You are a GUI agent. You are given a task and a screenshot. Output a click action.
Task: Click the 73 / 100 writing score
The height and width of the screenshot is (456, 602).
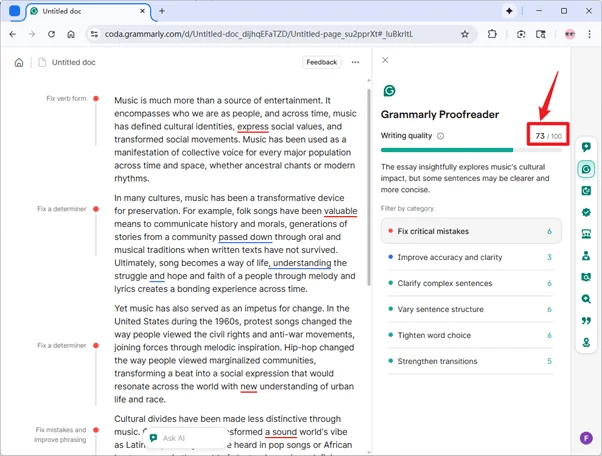click(548, 136)
